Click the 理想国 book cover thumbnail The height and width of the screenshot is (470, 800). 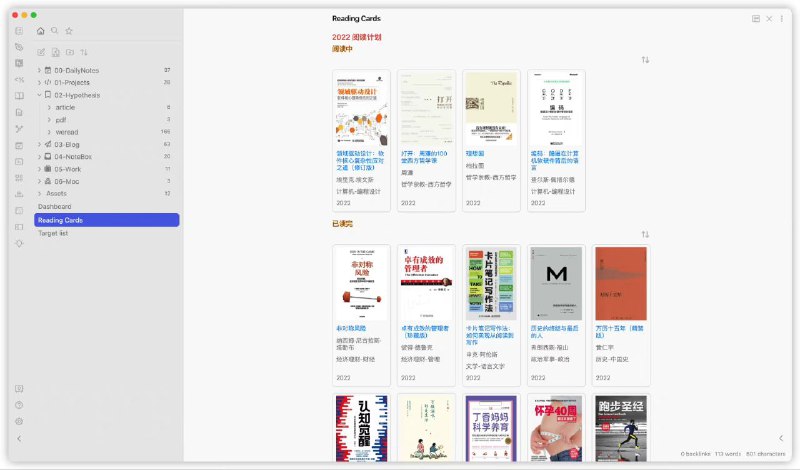tap(491, 109)
